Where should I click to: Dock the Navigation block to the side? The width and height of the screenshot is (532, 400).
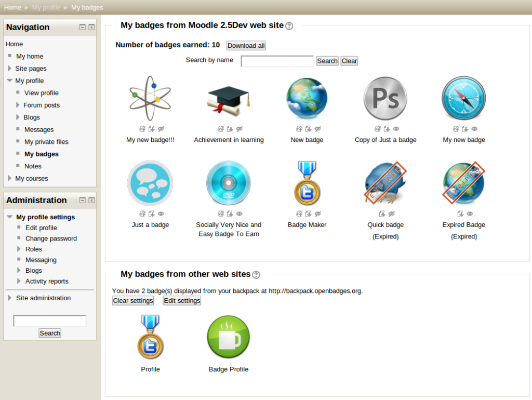[91, 27]
